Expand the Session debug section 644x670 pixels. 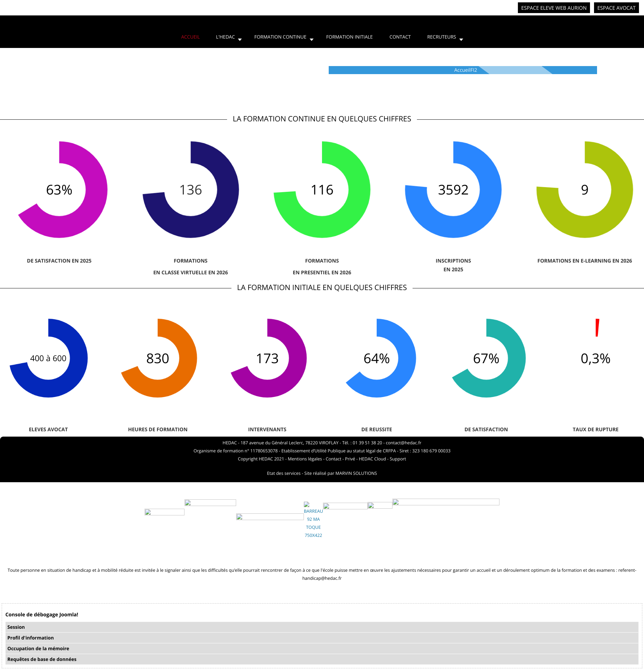[322, 627]
